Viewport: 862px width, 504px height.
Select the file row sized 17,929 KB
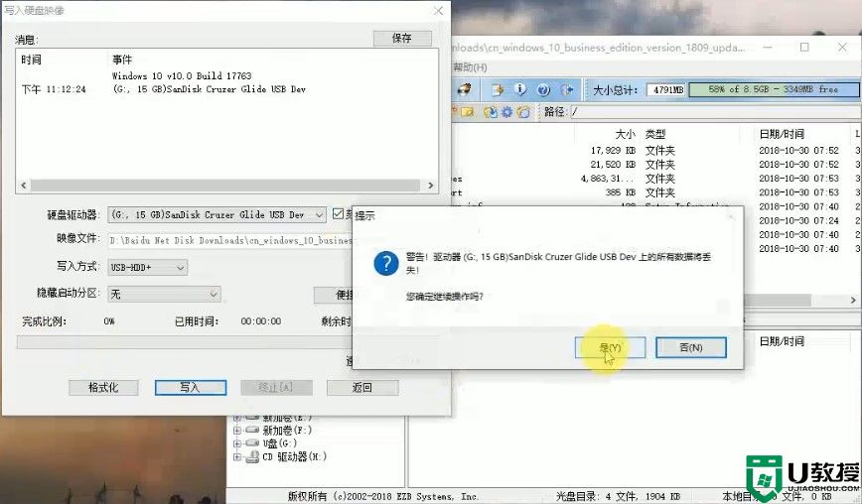654,150
